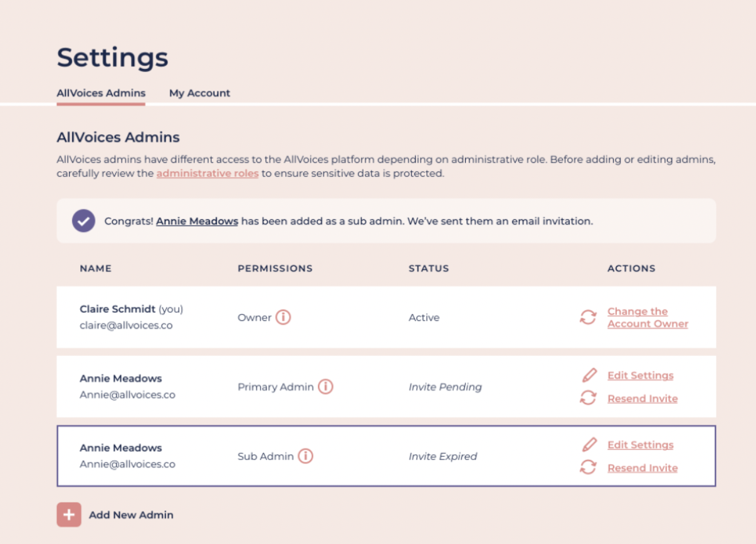The image size is (756, 544).
Task: Click the ACTIONS column header
Action: tap(631, 268)
